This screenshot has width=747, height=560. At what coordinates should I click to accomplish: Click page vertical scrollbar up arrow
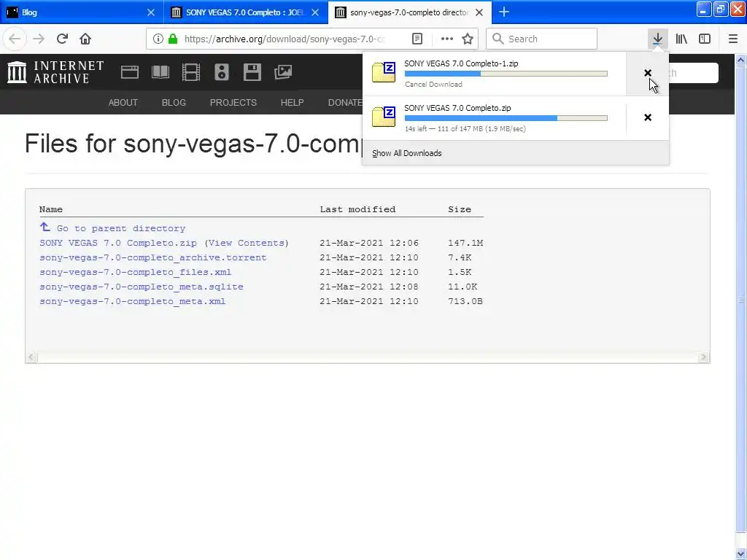(741, 60)
